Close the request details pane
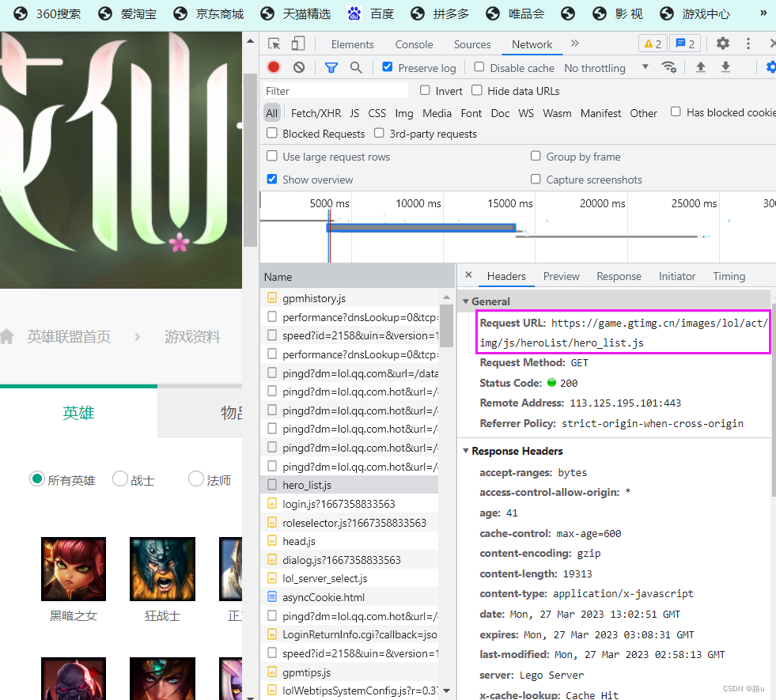Image resolution: width=776 pixels, height=700 pixels. click(468, 275)
